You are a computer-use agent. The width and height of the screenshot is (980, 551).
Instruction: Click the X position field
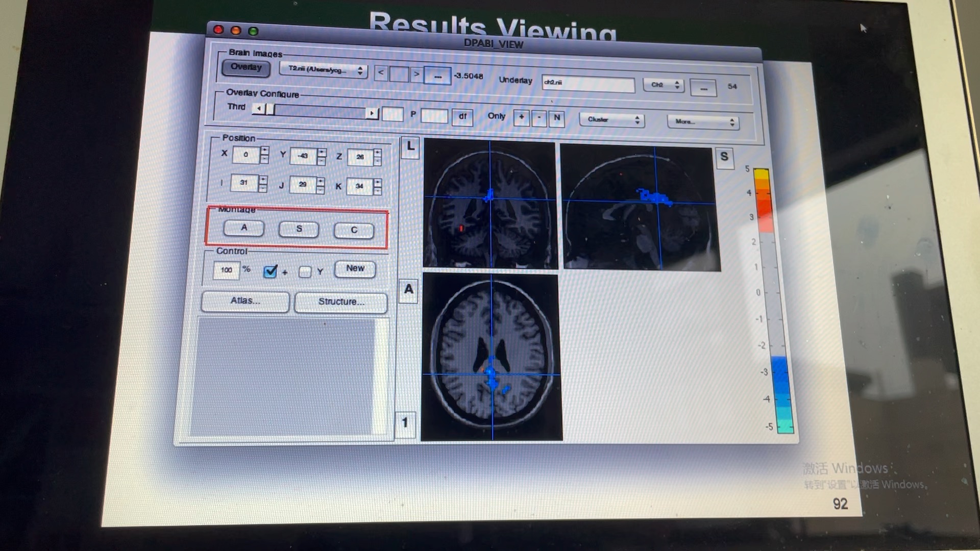246,155
